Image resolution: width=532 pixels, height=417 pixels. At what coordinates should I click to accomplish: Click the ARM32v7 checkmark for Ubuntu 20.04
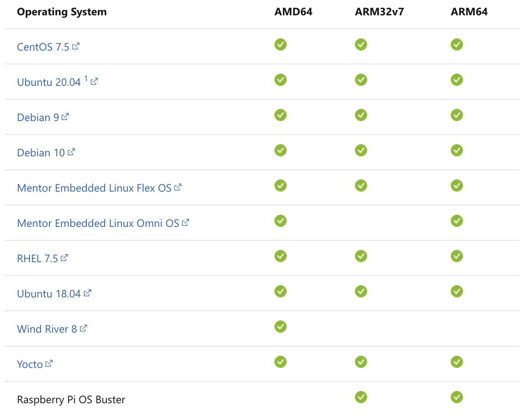[x=361, y=80]
